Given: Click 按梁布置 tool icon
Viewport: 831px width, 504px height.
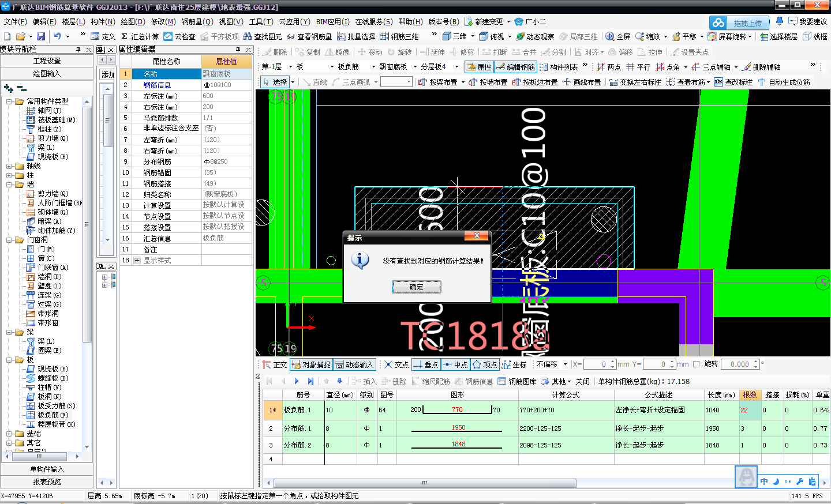Looking at the screenshot, I should [x=422, y=82].
